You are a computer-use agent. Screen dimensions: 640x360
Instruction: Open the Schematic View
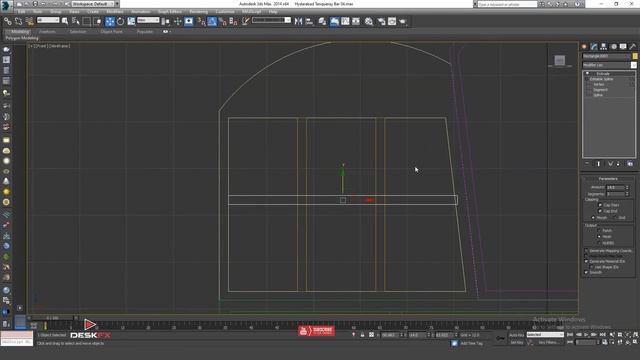point(356,21)
